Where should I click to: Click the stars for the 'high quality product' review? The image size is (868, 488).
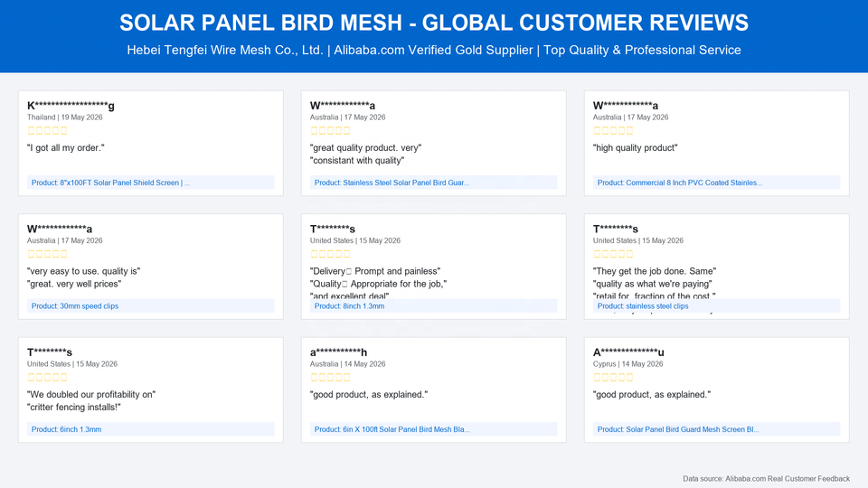click(613, 130)
